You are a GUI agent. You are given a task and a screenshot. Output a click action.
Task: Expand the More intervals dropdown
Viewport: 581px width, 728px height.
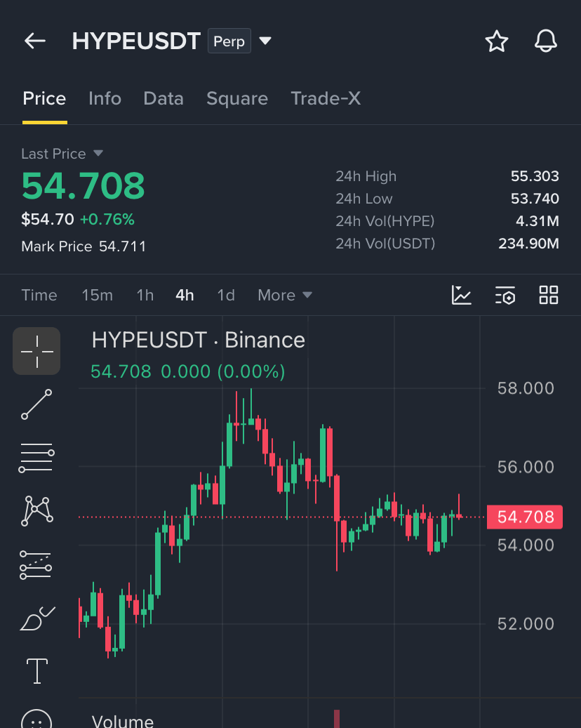285,296
